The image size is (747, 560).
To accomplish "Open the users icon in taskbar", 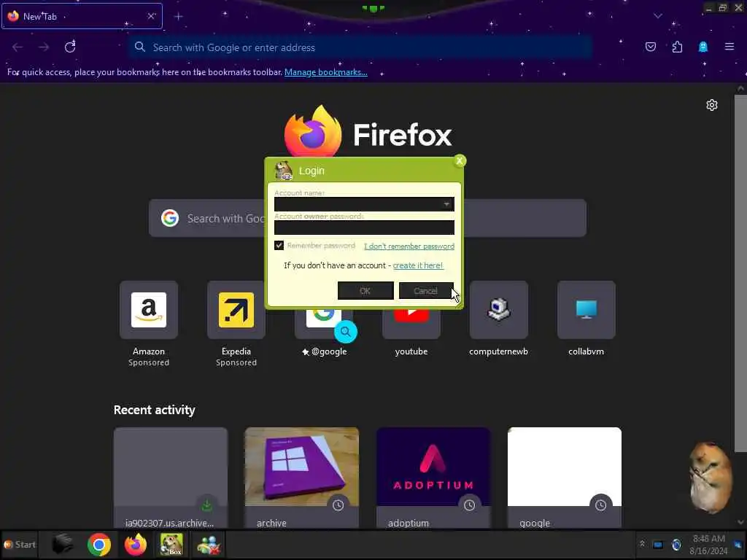I will pyautogui.click(x=208, y=544).
